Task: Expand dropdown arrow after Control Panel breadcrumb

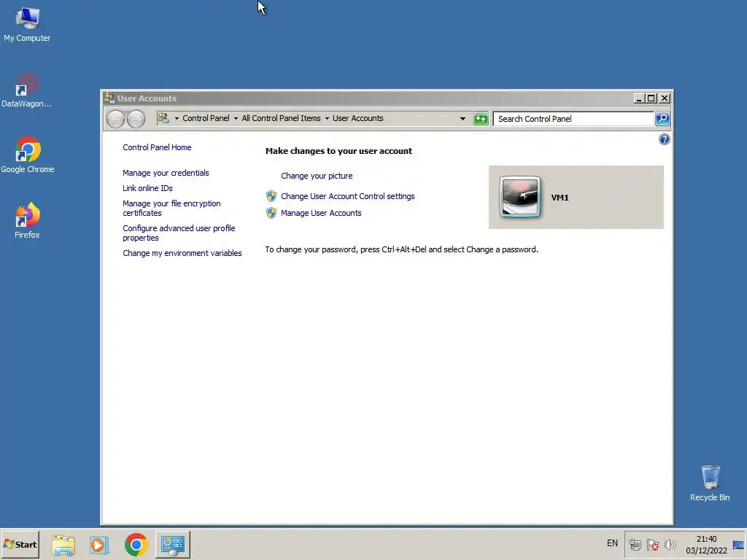Action: pyautogui.click(x=236, y=119)
